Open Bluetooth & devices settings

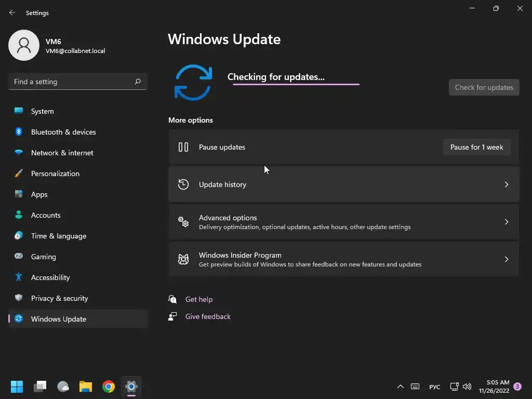click(x=78, y=132)
